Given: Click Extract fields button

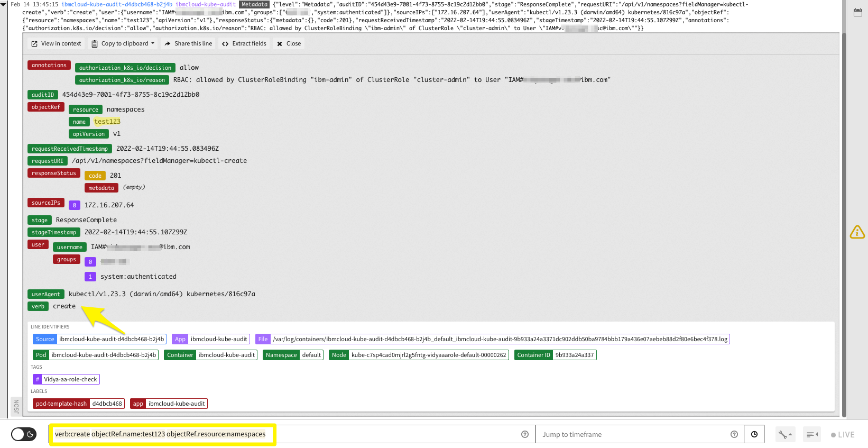Looking at the screenshot, I should [244, 44].
